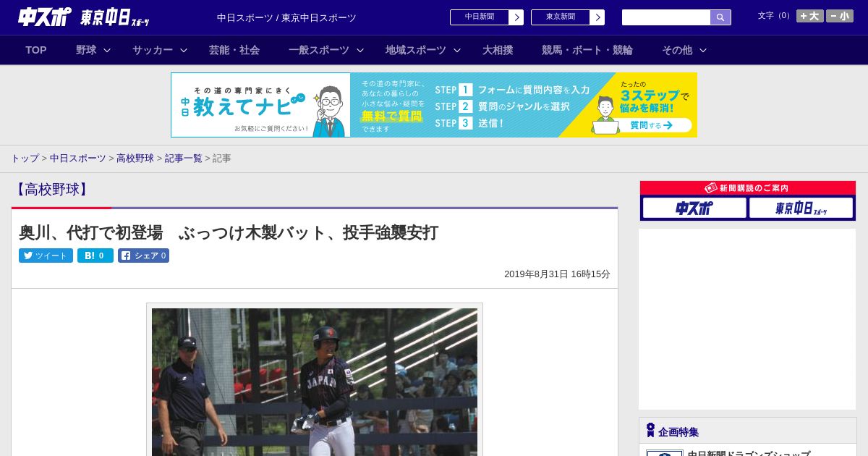The image size is (868, 456).
Task: Open the 大相撲 menu item
Action: pyautogui.click(x=498, y=50)
